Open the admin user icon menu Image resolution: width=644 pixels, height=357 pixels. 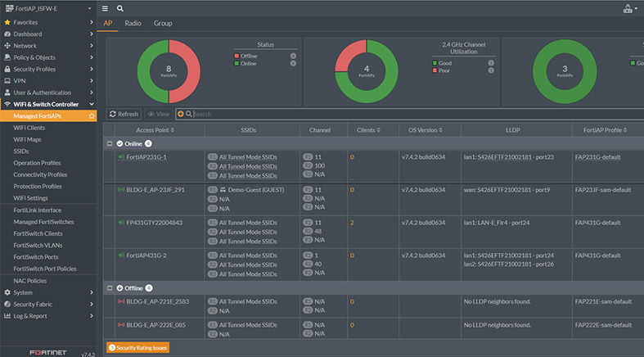(628, 9)
